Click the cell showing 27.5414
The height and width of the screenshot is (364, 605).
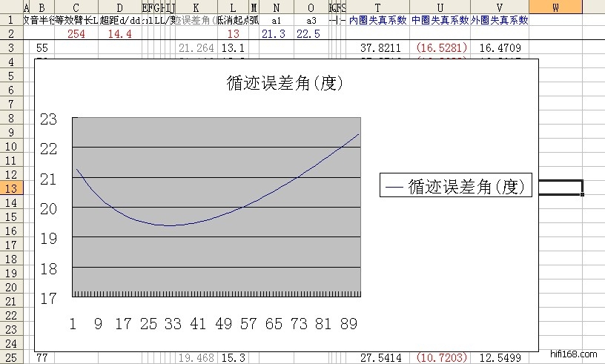coord(378,358)
